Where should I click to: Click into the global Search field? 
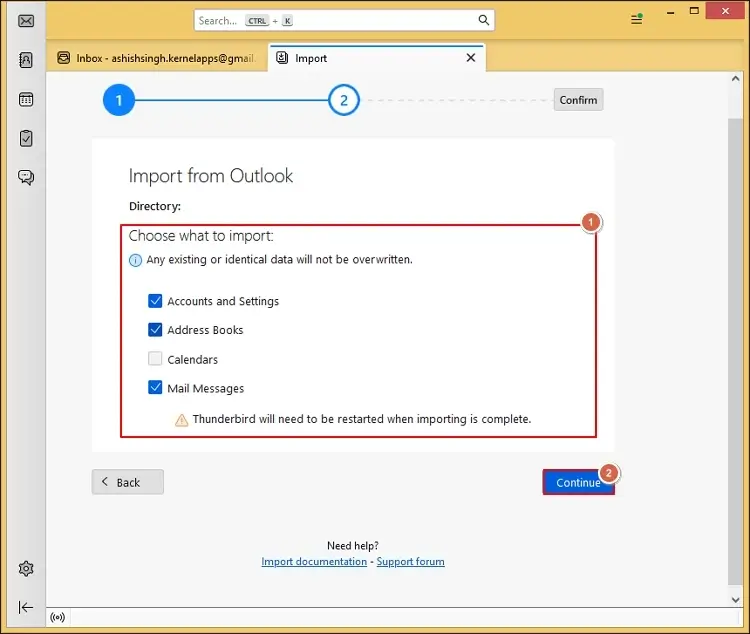[344, 20]
